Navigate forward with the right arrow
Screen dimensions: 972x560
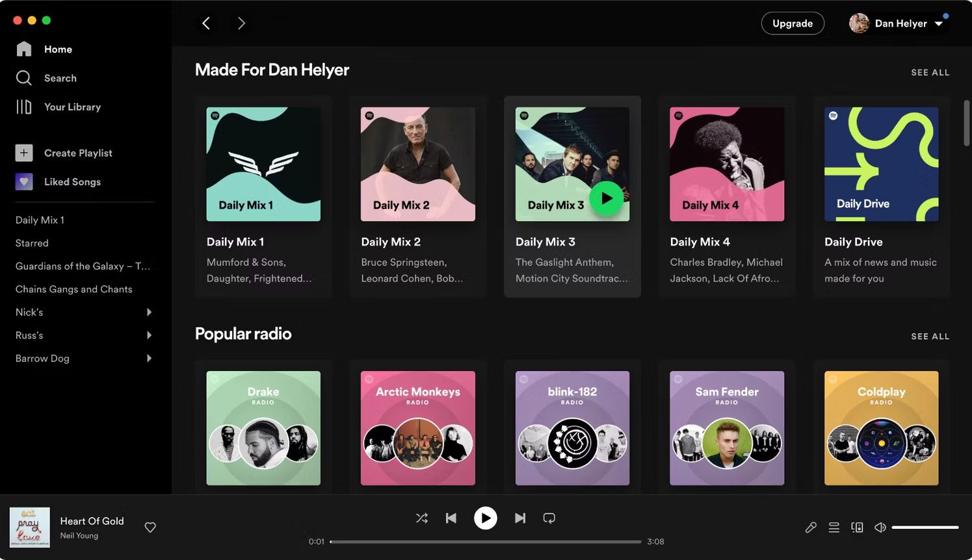241,23
